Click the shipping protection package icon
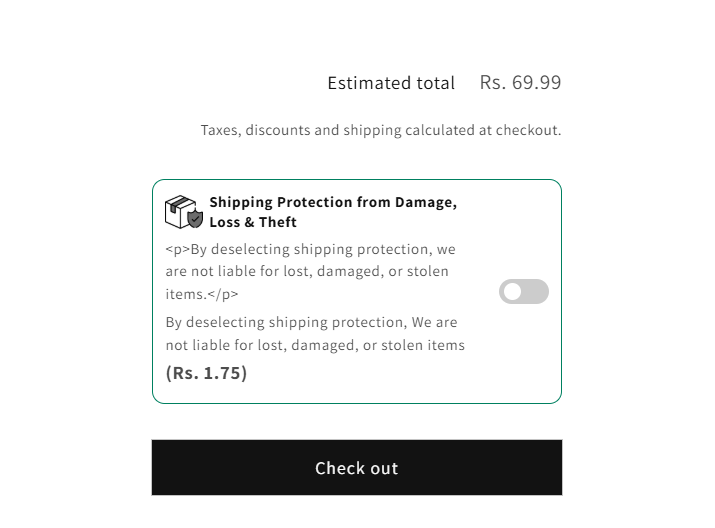This screenshot has height=528, width=715. [182, 211]
